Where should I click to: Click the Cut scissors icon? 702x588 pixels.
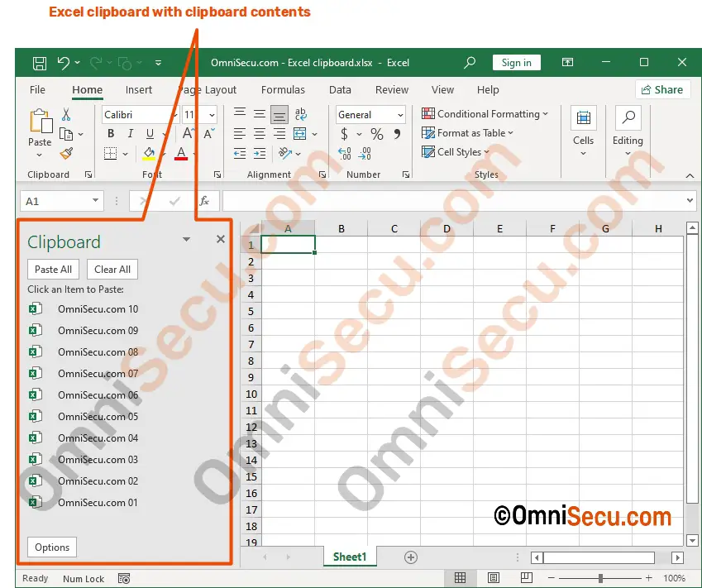(x=66, y=115)
